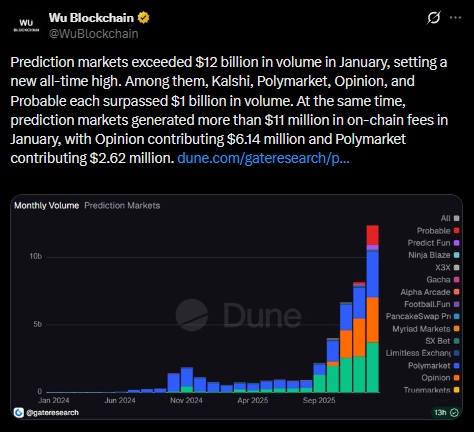Viewport: 474px width, 432px height.
Task: Click the orange Myriad Markets color swatch
Action: pos(457,329)
